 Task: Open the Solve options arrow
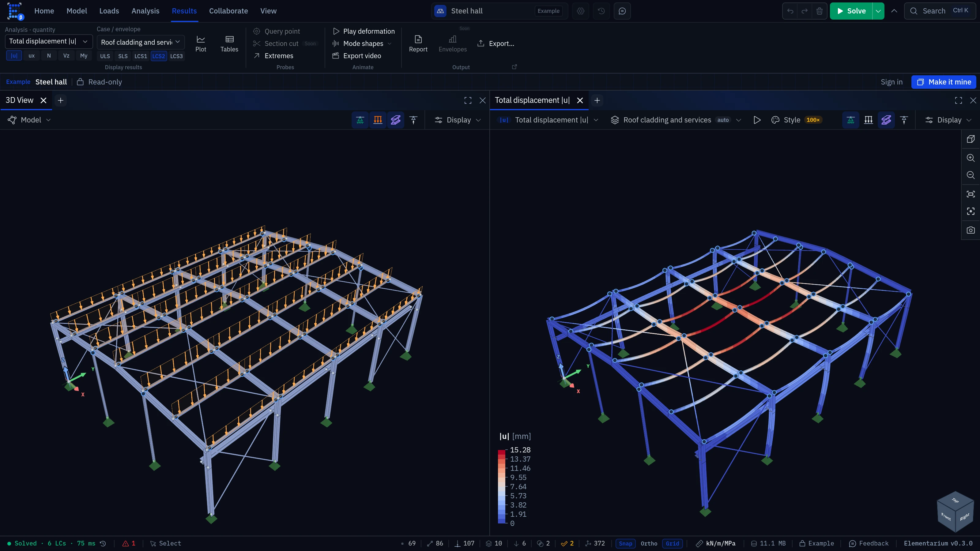(878, 11)
